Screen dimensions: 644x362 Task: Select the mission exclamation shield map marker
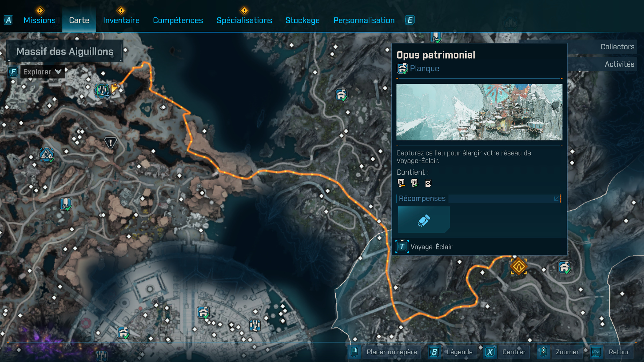pyautogui.click(x=110, y=142)
